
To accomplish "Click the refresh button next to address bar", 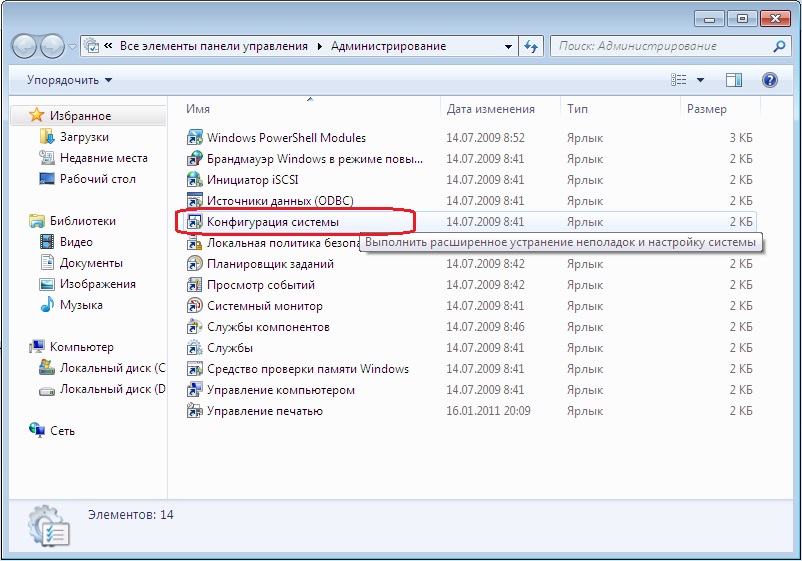I will 531,46.
